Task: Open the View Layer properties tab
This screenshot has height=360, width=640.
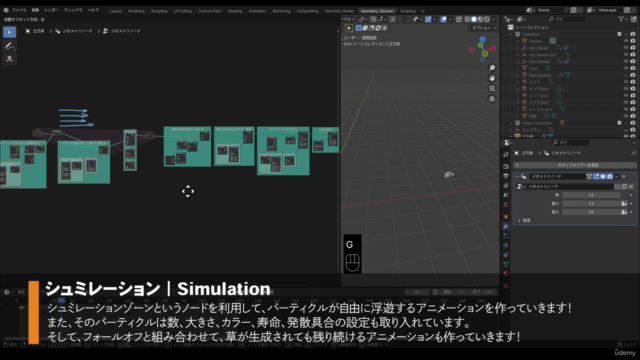Action: tap(506, 186)
